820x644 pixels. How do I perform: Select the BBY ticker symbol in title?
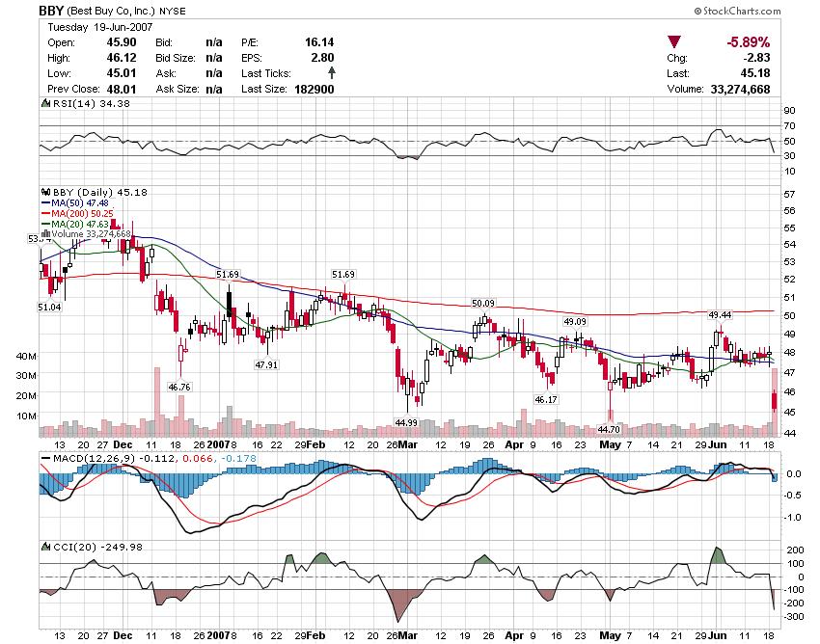[x=51, y=11]
